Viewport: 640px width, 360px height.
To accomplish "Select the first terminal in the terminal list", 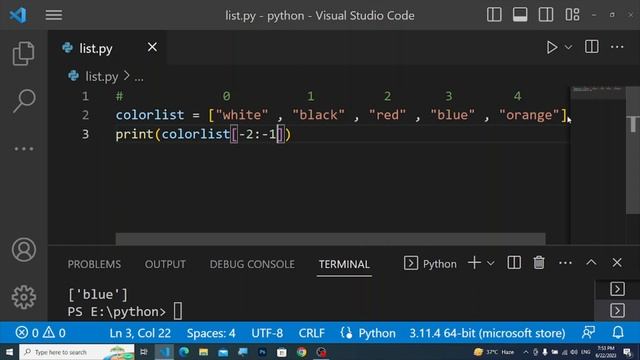I will coord(617,289).
